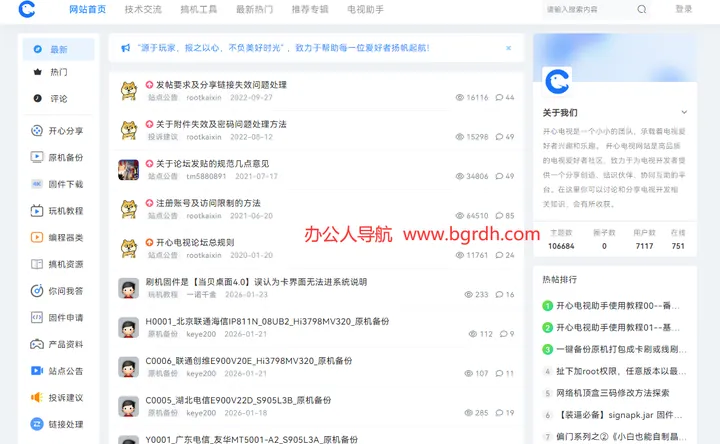720x444 pixels.
Task: Click the announcement megaphone icon in the banner
Action: [125, 48]
